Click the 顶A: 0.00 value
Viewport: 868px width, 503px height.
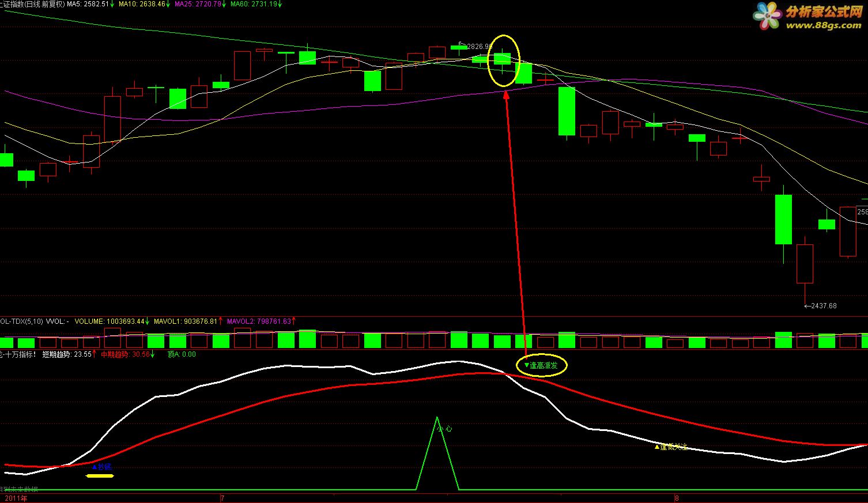point(182,355)
